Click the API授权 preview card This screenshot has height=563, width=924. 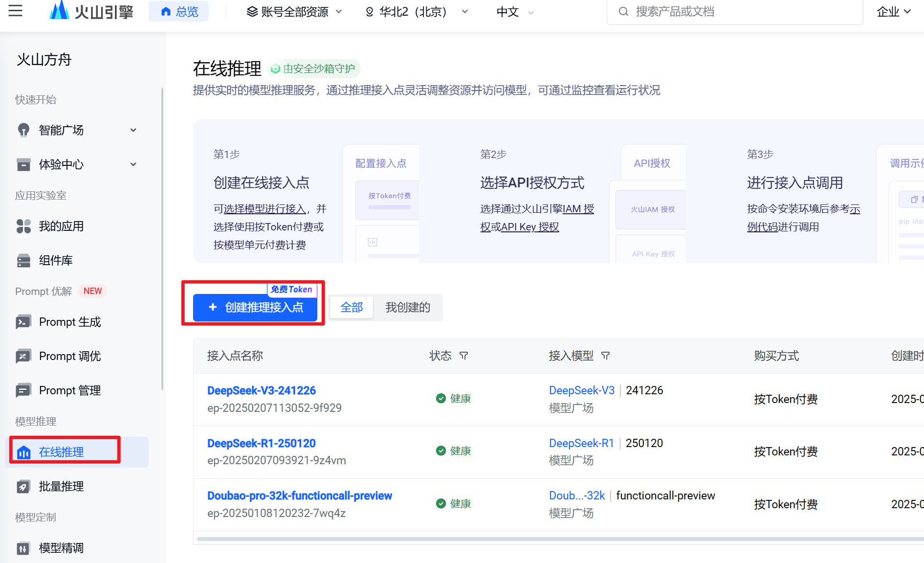(x=648, y=203)
